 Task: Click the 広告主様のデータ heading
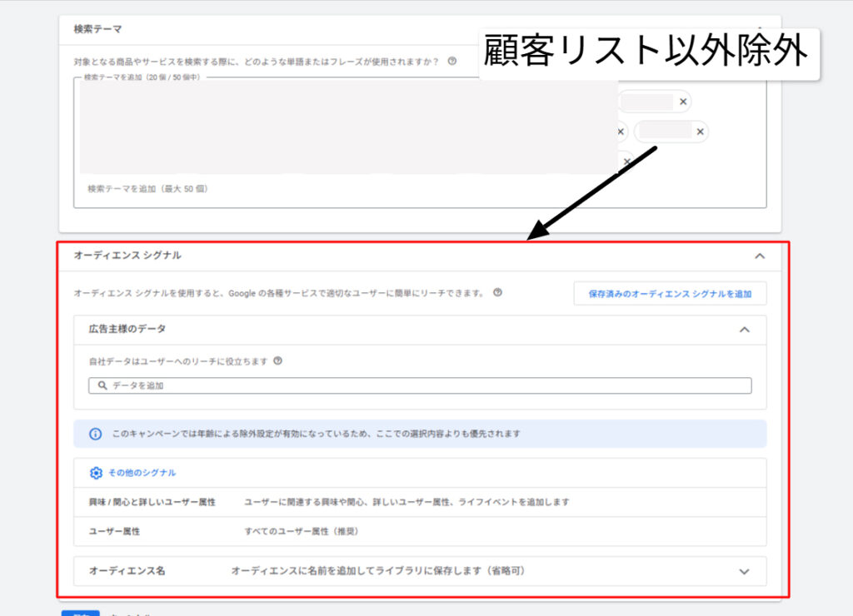click(127, 329)
